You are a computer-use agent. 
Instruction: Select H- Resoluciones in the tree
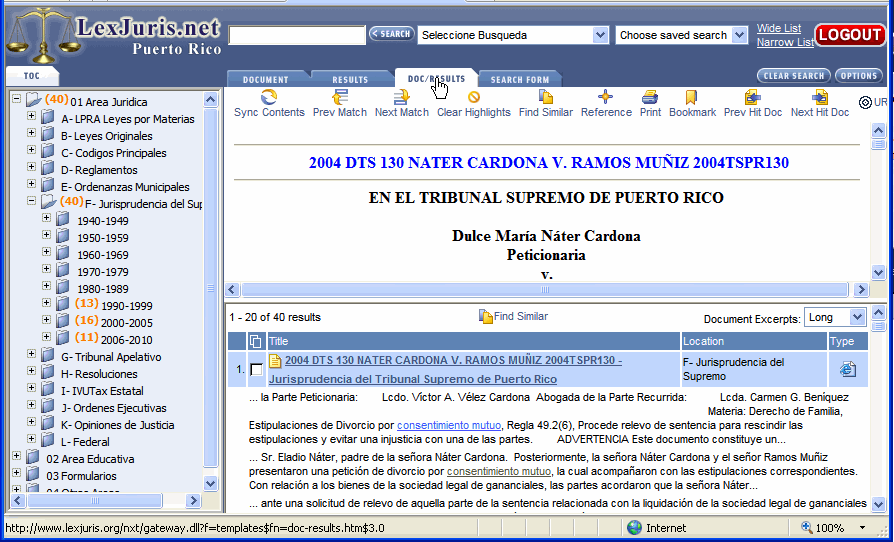pos(99,374)
